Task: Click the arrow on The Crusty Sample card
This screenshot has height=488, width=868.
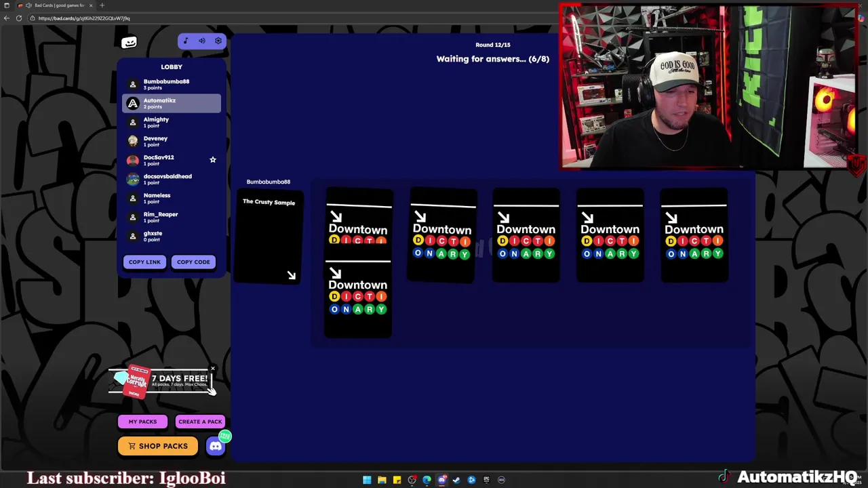Action: point(292,275)
